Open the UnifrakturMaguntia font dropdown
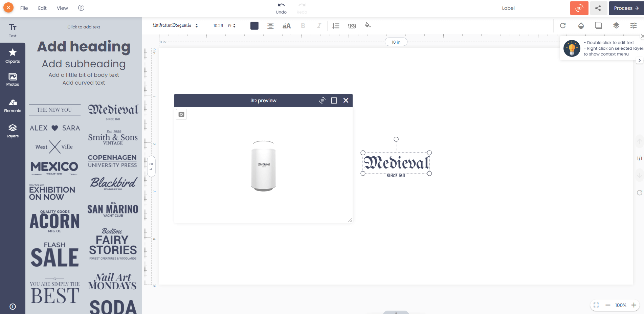This screenshot has width=644, height=314. (x=175, y=26)
